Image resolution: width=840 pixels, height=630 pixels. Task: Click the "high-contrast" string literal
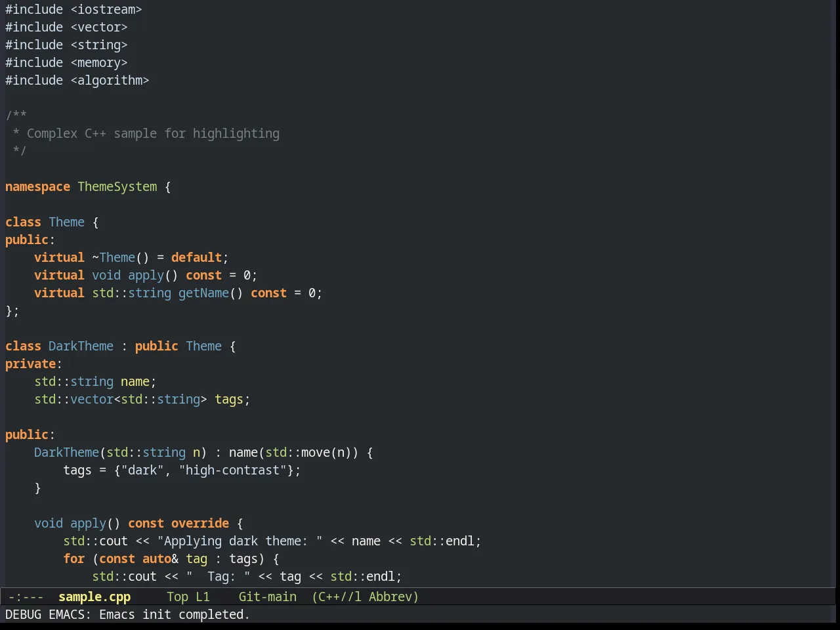[232, 471]
